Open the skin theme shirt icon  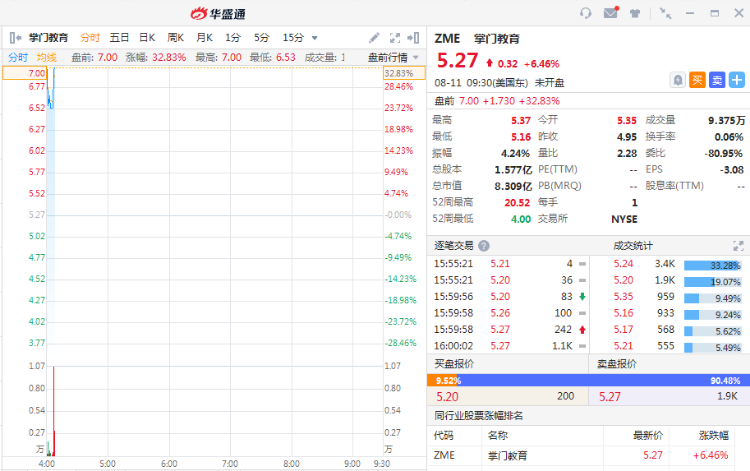click(x=635, y=13)
